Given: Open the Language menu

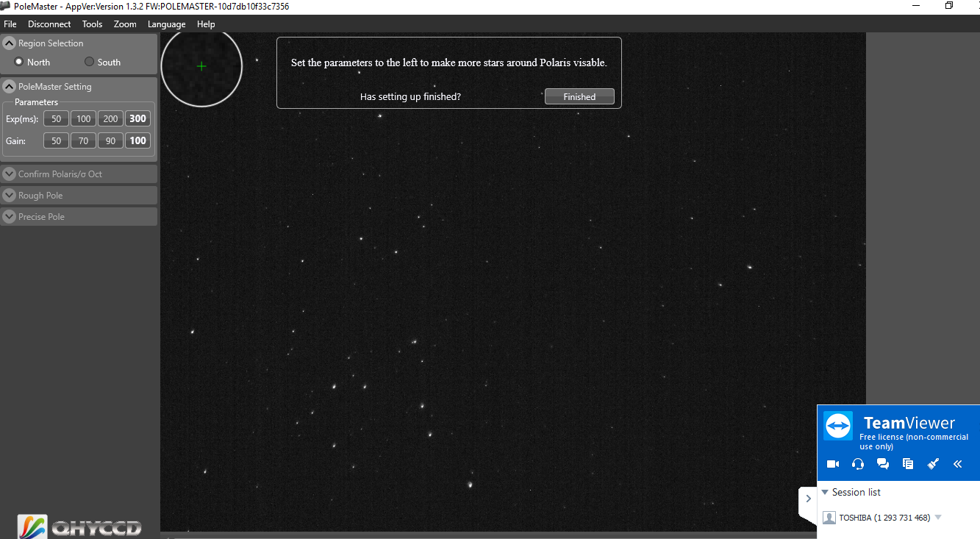Looking at the screenshot, I should (167, 24).
